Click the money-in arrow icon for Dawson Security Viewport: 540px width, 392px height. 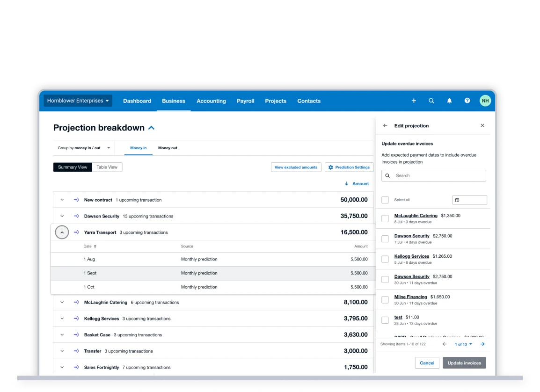coord(76,216)
